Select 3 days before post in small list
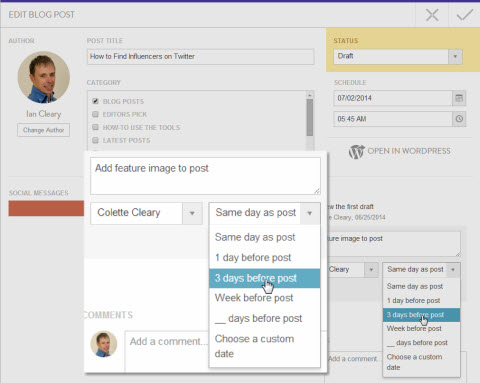Viewport: 480px width, 383px height. [x=422, y=315]
